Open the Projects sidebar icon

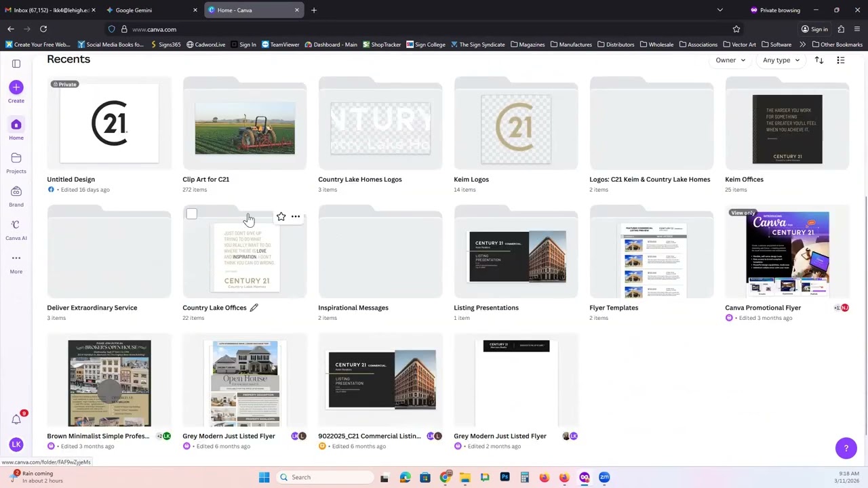[16, 162]
